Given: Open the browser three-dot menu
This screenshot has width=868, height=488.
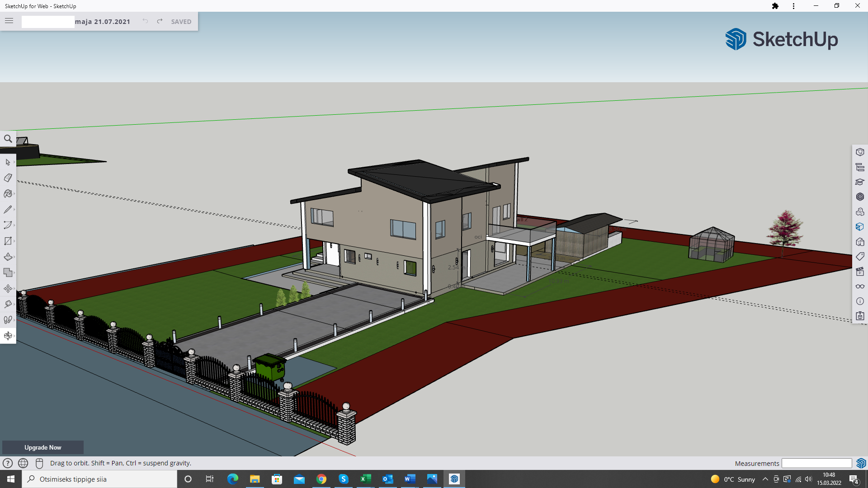Looking at the screenshot, I should tap(793, 6).
